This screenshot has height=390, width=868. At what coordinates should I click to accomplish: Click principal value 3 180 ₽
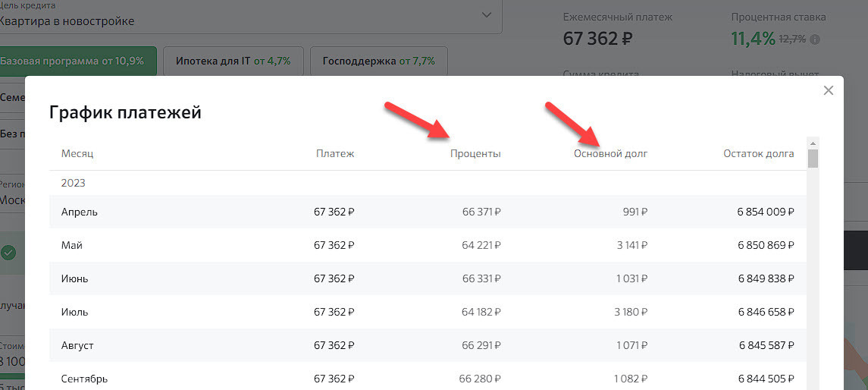click(631, 312)
